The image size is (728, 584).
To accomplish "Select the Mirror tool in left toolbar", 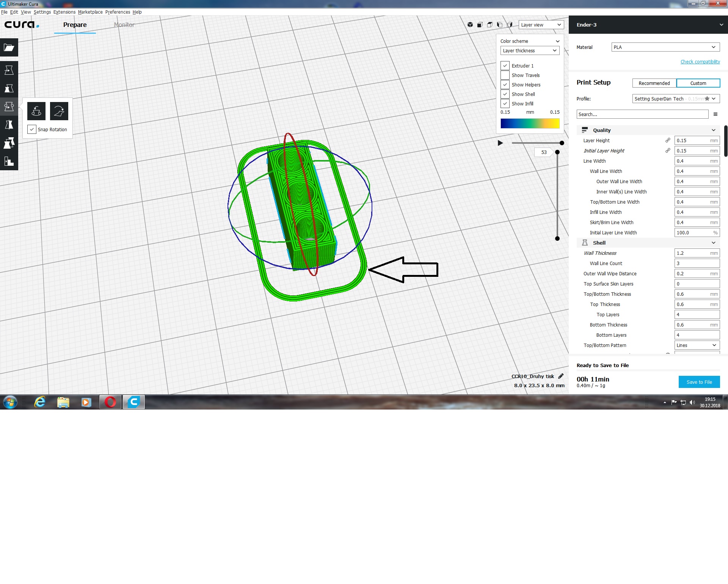I will [9, 125].
